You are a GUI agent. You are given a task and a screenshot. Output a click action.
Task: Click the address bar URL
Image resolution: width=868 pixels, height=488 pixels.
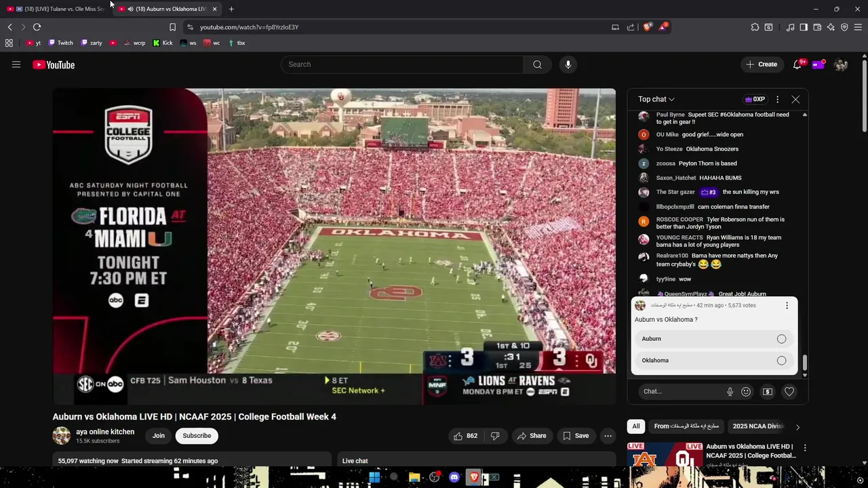pyautogui.click(x=249, y=27)
